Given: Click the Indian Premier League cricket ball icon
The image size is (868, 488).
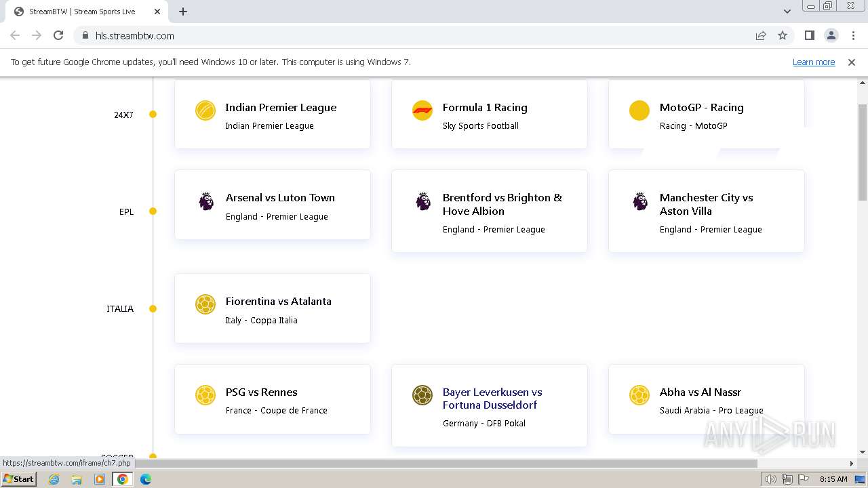Looking at the screenshot, I should coord(205,110).
